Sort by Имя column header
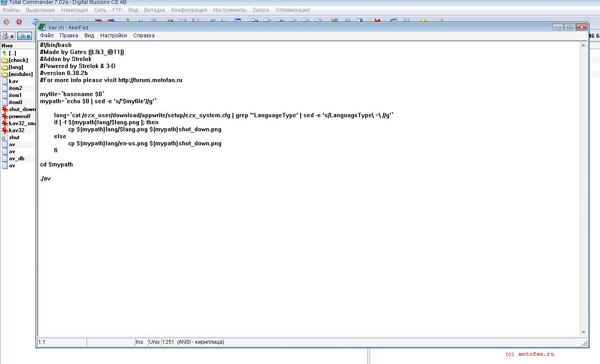Viewport: 600px width, 364px height. click(18, 46)
